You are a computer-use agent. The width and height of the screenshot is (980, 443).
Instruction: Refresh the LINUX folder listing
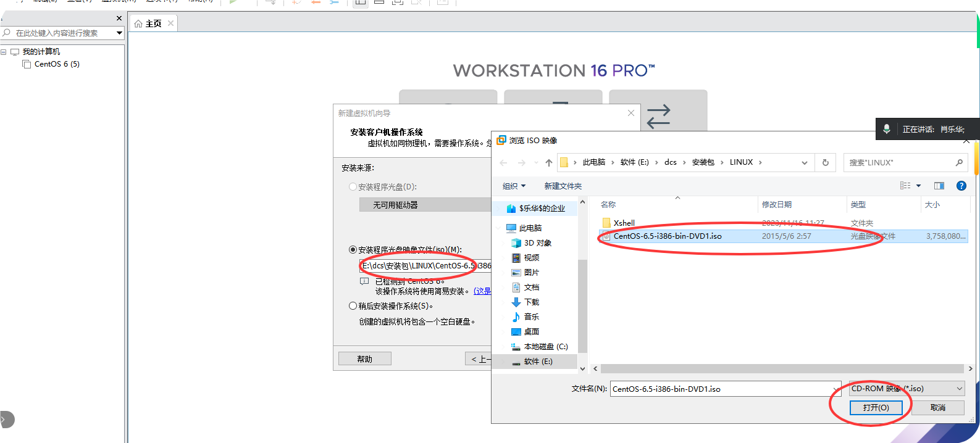pyautogui.click(x=826, y=163)
